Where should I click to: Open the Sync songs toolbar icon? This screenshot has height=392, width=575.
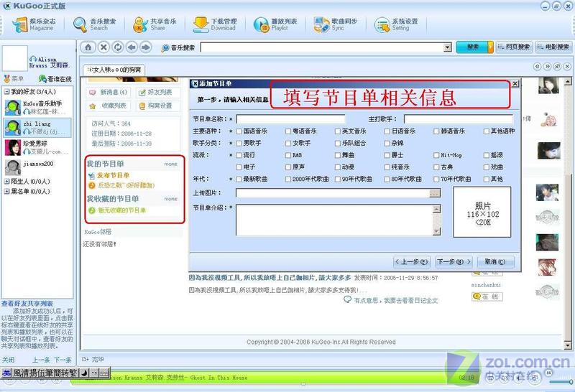[x=321, y=24]
